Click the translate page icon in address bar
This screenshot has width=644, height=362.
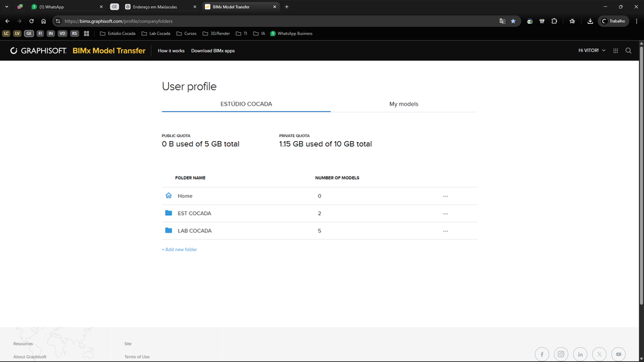click(x=502, y=21)
